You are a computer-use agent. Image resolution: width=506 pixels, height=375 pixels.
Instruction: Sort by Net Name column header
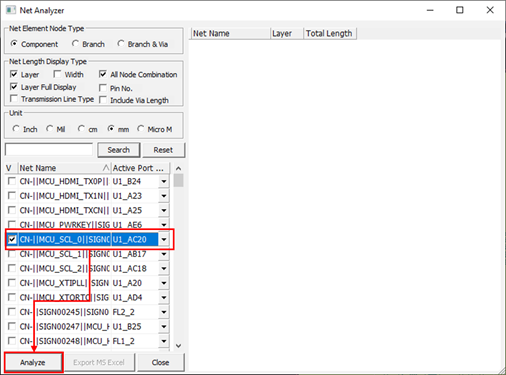[x=64, y=168]
